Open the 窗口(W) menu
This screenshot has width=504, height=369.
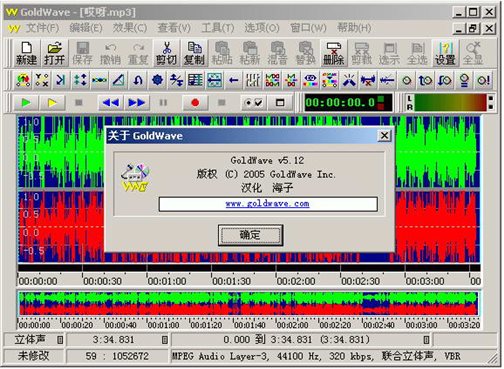coord(308,28)
